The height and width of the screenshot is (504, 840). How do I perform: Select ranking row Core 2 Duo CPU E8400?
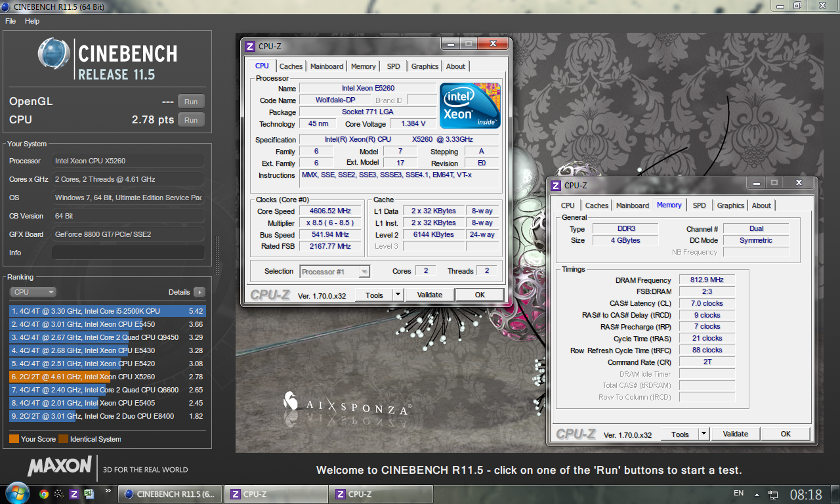[108, 416]
